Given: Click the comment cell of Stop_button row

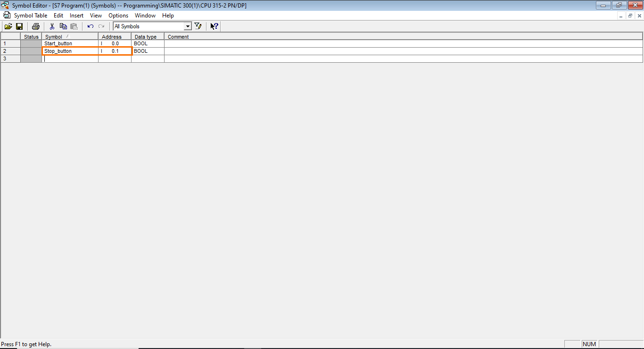Looking at the screenshot, I should point(403,51).
